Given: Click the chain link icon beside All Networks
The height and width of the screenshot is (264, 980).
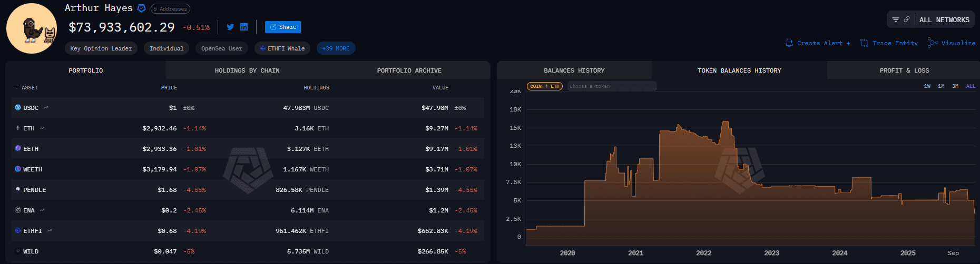Looking at the screenshot, I should click(907, 19).
